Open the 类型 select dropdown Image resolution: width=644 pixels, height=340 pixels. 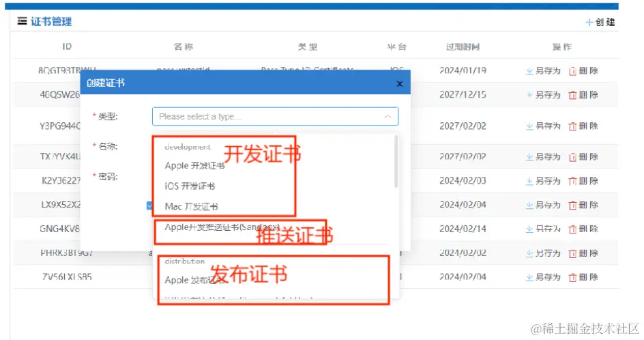point(275,116)
